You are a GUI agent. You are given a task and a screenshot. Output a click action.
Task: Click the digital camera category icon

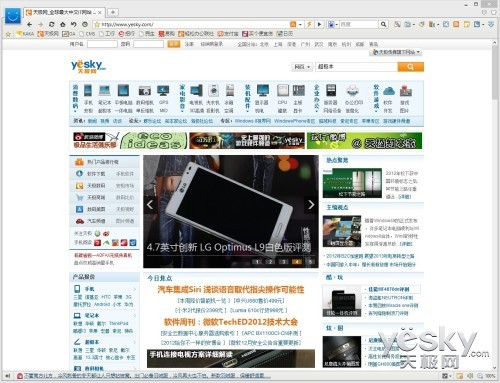coord(145,91)
